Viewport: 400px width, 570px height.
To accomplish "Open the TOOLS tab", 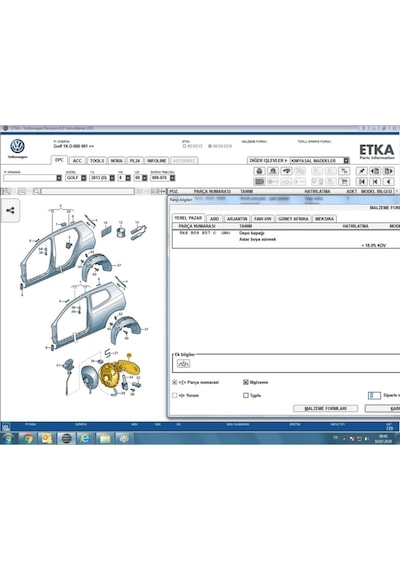I will click(97, 161).
